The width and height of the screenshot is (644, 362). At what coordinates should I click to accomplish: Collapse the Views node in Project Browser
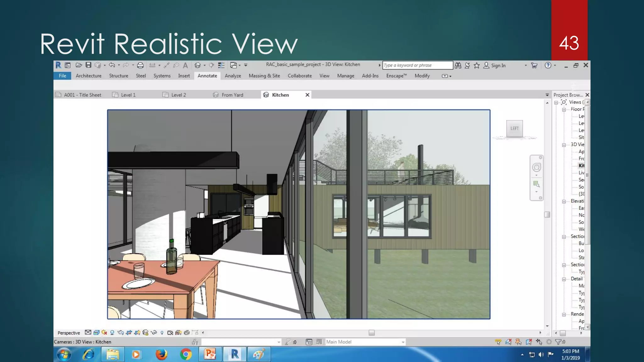point(556,102)
